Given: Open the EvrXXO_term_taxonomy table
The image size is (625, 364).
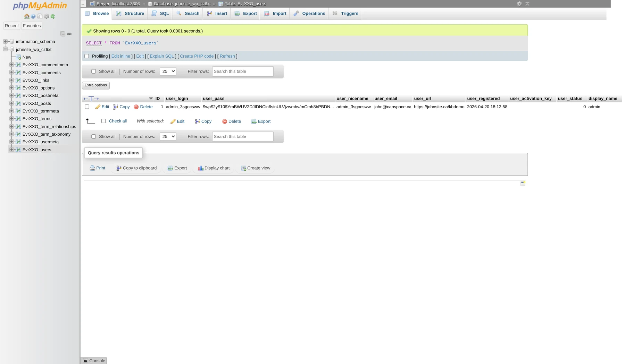Looking at the screenshot, I should [x=47, y=134].
